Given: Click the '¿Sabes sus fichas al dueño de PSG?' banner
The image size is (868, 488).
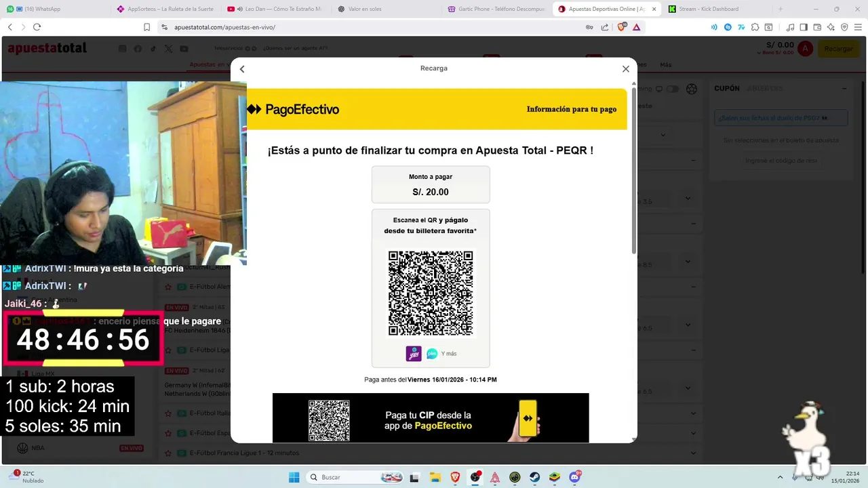Looking at the screenshot, I should (x=781, y=118).
